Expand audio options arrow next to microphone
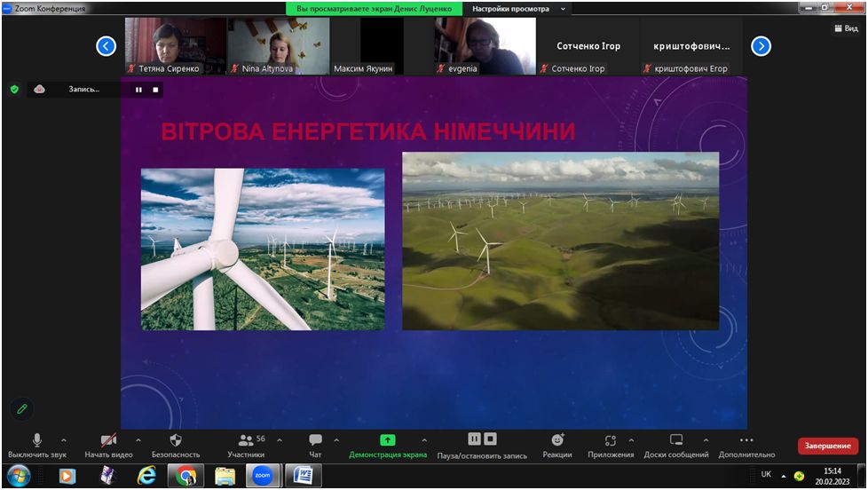This screenshot has width=868, height=490. pyautogui.click(x=64, y=440)
